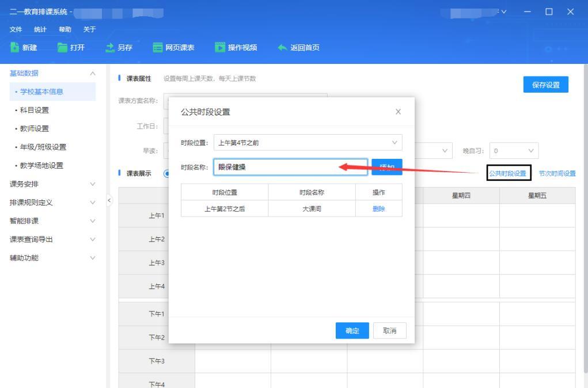588x388 pixels.
Task: Click the 下午2 row label
Action: tap(157, 337)
